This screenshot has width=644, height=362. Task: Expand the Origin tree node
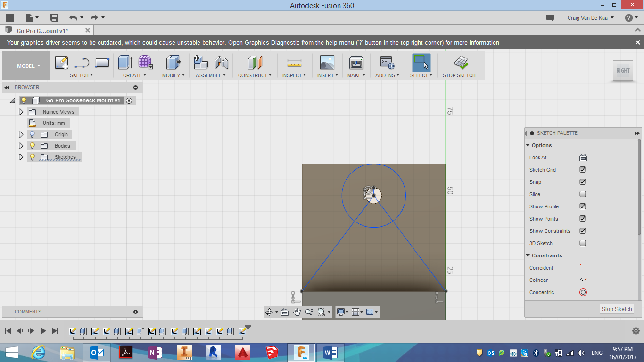click(x=21, y=134)
